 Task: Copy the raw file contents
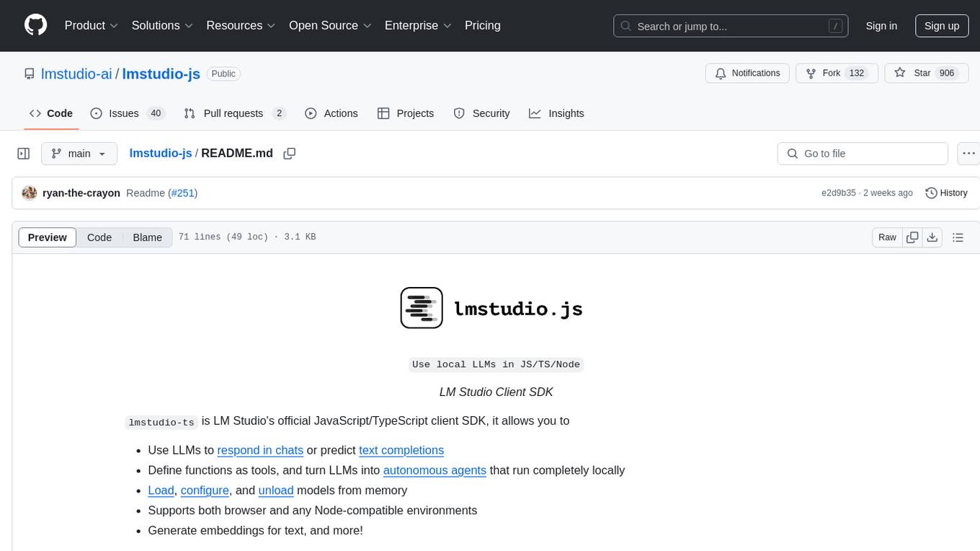(912, 237)
